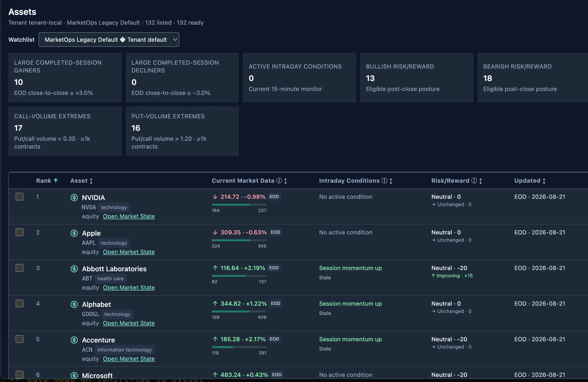Click the Microsoft asset dollar icon
Screen dimensions: 588x382
(x=74, y=376)
